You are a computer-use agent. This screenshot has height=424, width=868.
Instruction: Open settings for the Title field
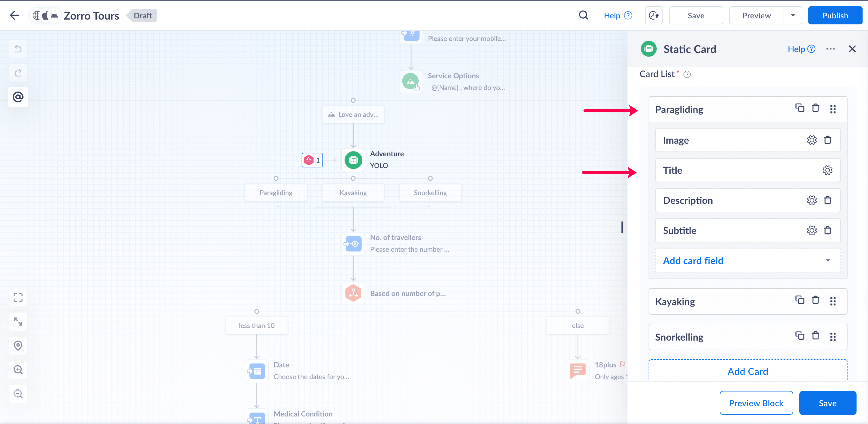coord(827,170)
